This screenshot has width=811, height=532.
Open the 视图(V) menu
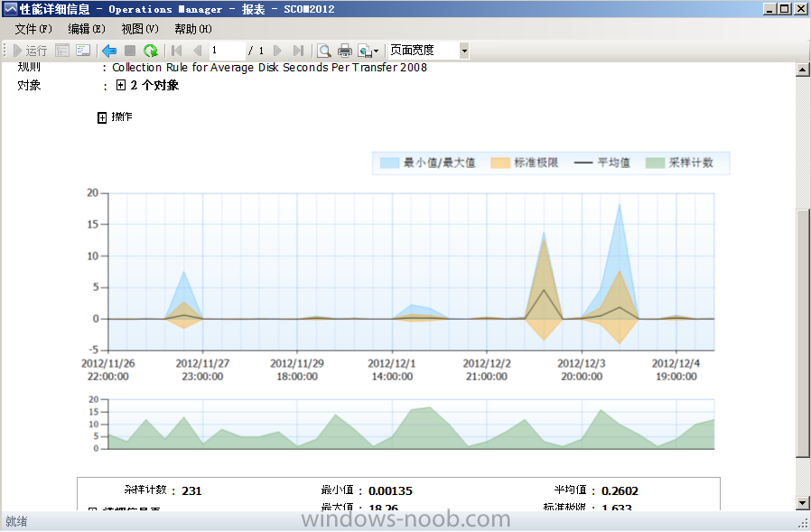click(x=140, y=29)
